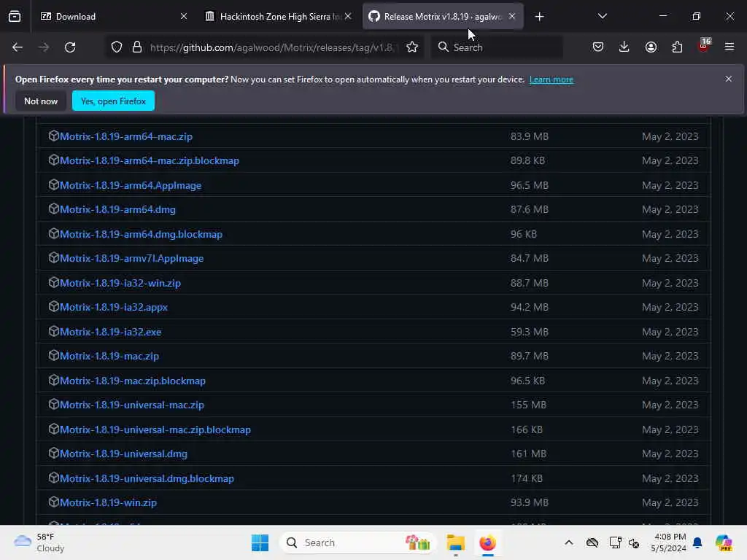Screen dimensions: 747x560
Task: Click the 93.9 MB file size text
Action: click(x=530, y=502)
